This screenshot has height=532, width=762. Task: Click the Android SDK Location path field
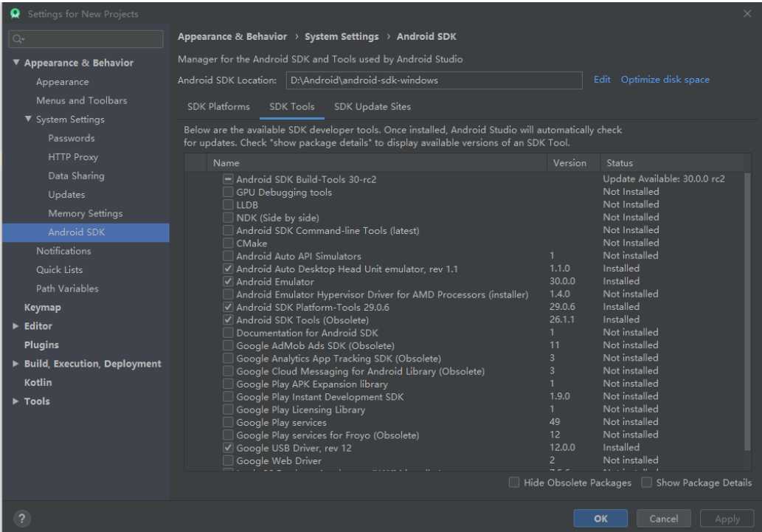(x=434, y=80)
